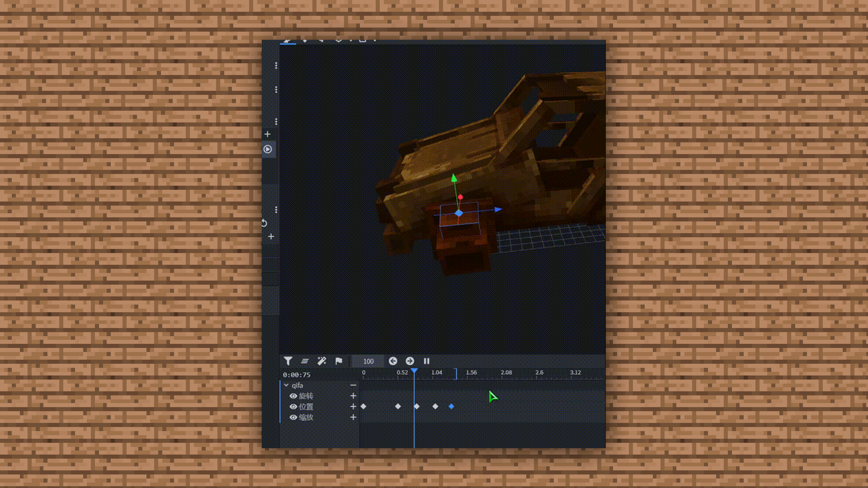This screenshot has height=488, width=868.
Task: Click the highlighted blue 位置 keyframe
Action: (x=451, y=407)
